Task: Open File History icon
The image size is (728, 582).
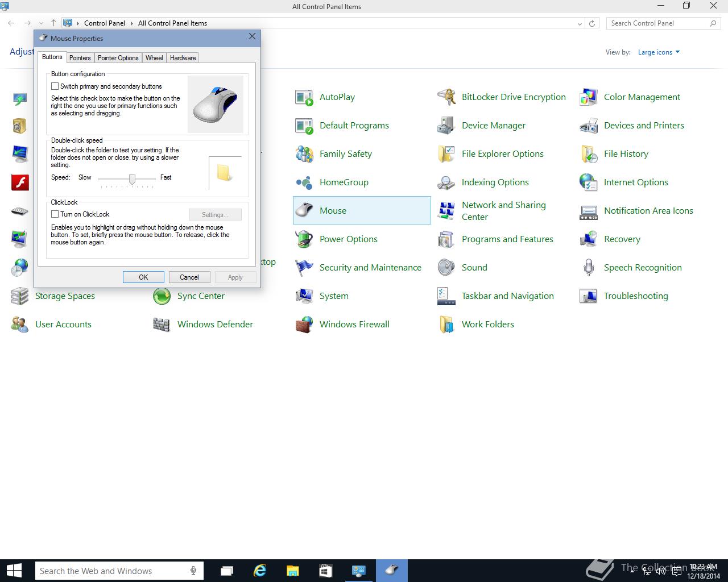Action: pyautogui.click(x=589, y=154)
